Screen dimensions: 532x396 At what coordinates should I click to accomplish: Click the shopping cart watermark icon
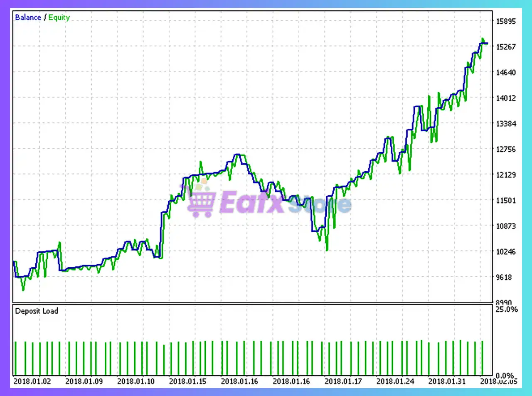(201, 201)
